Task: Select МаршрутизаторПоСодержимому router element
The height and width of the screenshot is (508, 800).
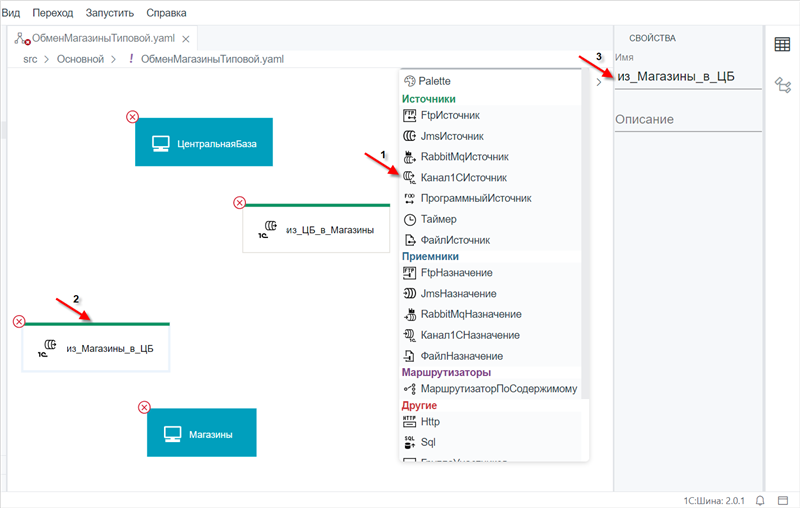Action: coord(490,389)
